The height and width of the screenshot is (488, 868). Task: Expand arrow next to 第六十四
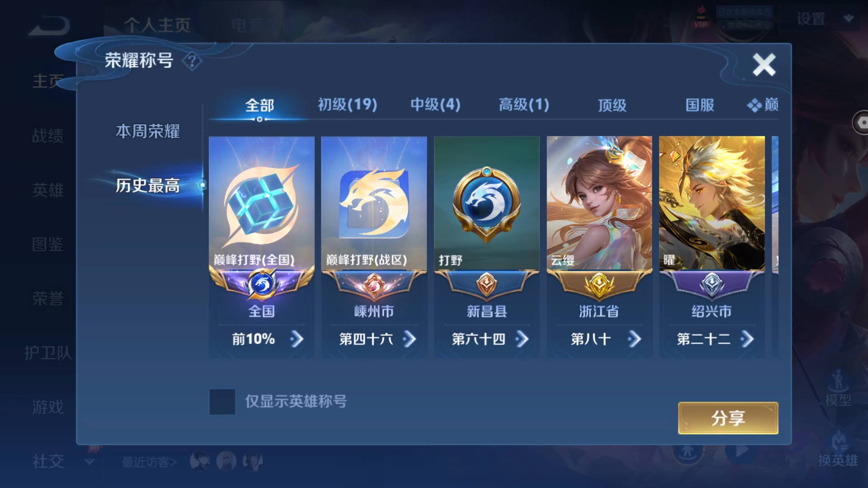coord(522,339)
